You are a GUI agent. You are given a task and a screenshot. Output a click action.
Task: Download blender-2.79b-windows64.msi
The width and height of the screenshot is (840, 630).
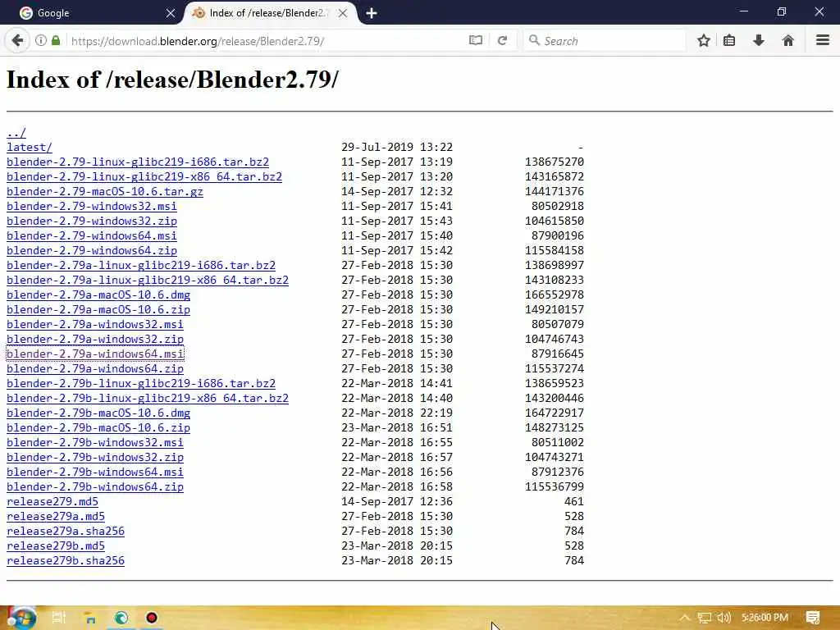(95, 472)
